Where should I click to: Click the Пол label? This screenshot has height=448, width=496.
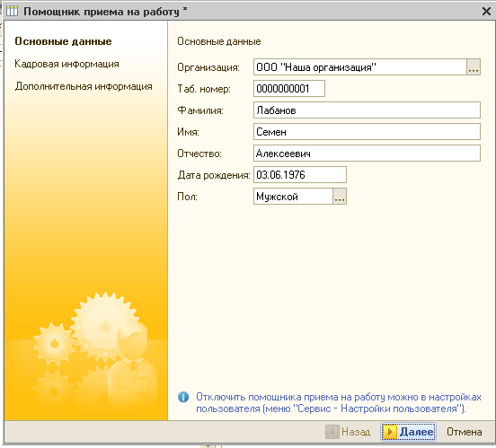(x=187, y=197)
